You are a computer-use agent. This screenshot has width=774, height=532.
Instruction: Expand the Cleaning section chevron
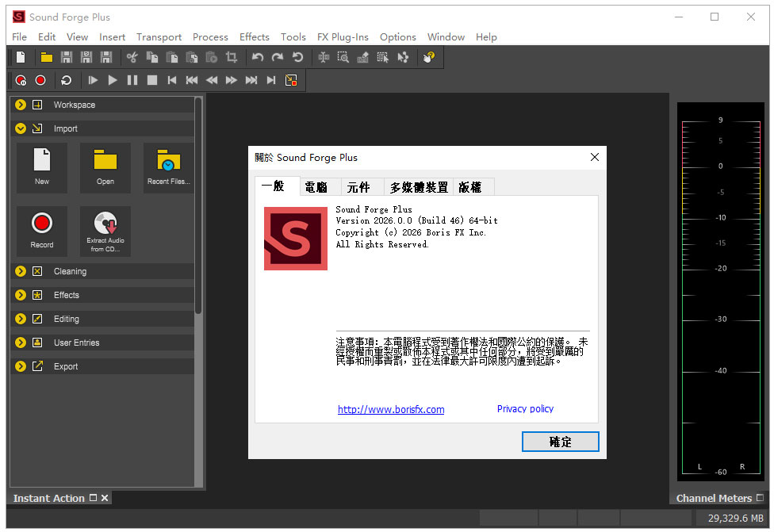click(21, 271)
